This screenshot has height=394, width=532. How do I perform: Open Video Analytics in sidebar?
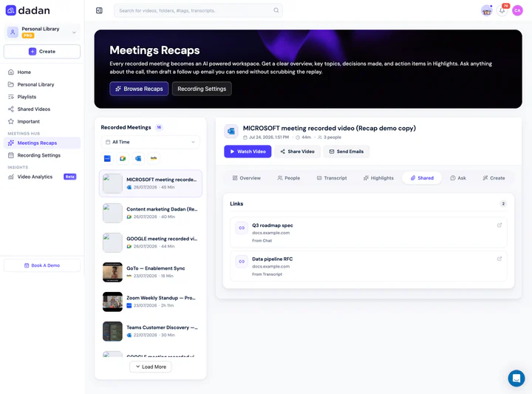tap(42, 177)
